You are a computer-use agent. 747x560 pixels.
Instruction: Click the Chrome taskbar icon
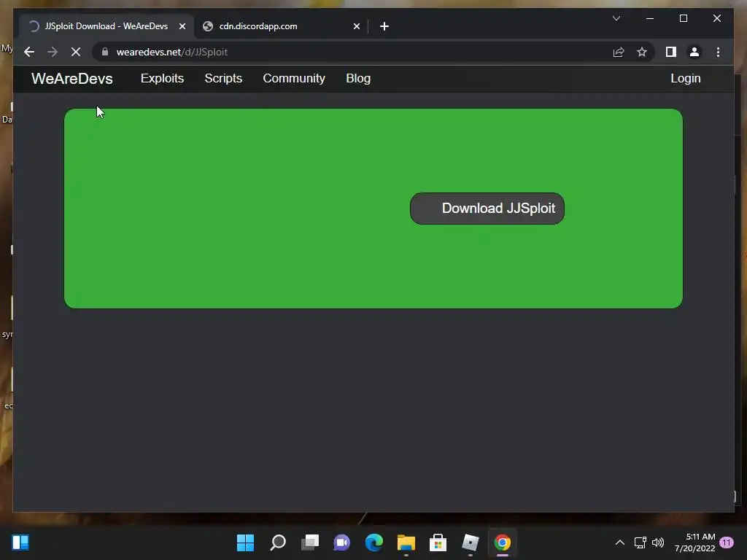pyautogui.click(x=502, y=542)
